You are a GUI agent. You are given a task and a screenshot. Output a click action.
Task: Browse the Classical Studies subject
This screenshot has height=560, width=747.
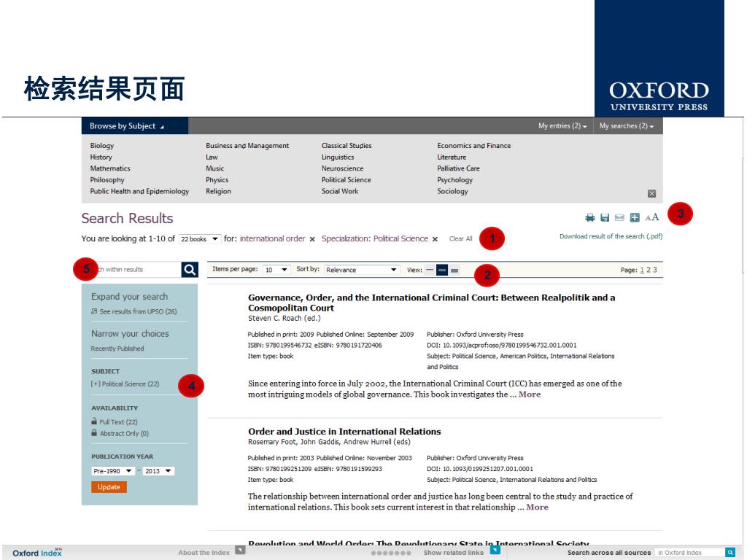point(347,146)
